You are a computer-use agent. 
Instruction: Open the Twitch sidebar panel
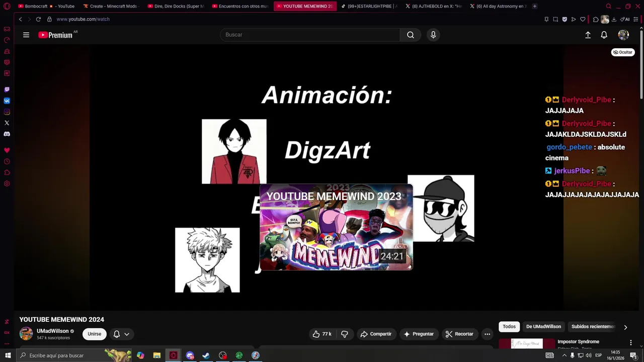(7, 89)
